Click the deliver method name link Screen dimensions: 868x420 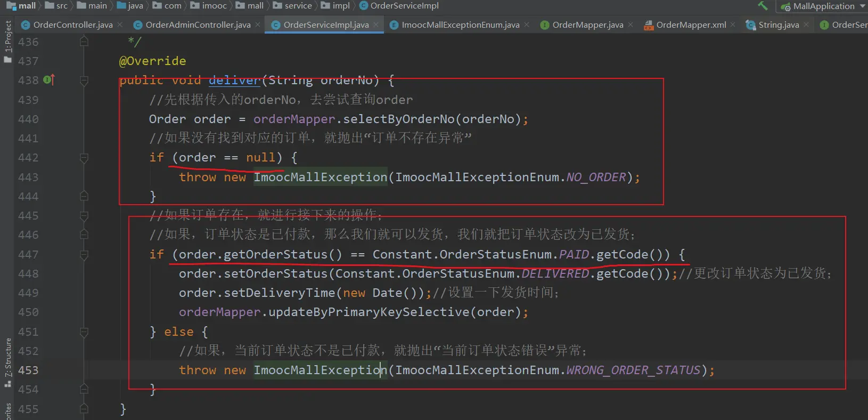coord(234,80)
